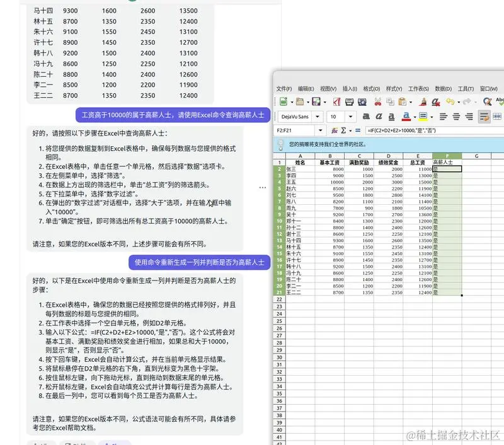Click row header 22 in spreadsheet
Viewport: 504px width, 445px height.
(279, 299)
